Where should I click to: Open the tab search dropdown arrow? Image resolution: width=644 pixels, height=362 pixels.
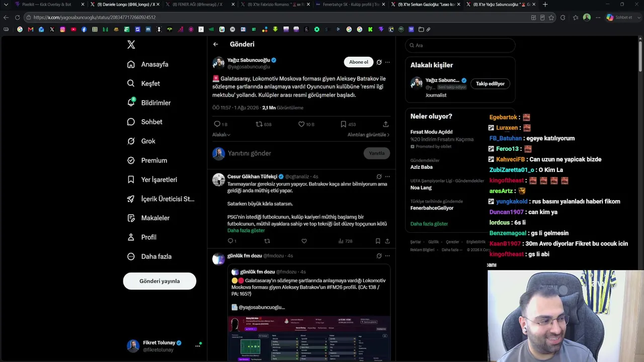6,5
